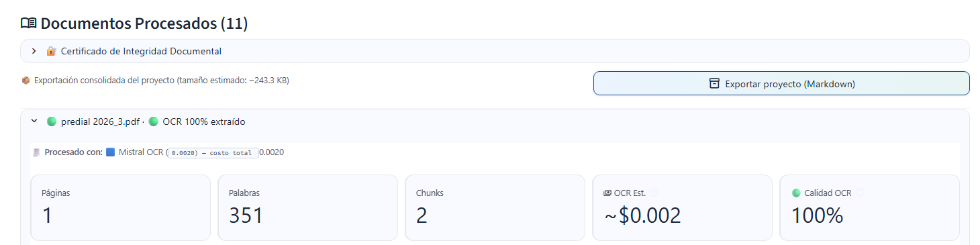Click the Páginas metric card

point(120,207)
